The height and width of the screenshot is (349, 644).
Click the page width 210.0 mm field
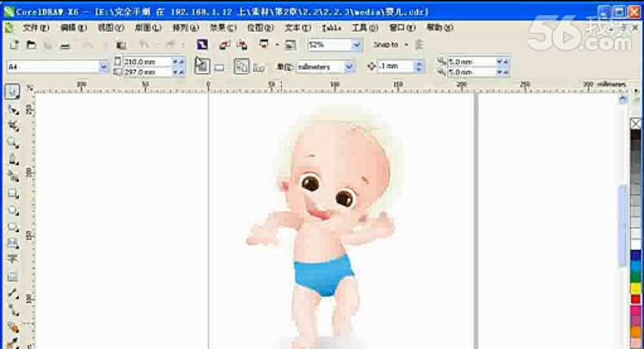point(147,62)
